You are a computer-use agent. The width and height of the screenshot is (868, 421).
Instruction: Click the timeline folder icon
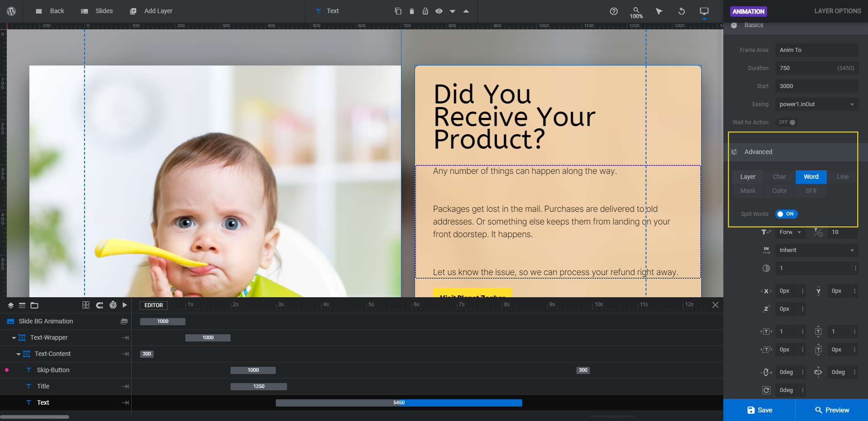[34, 305]
